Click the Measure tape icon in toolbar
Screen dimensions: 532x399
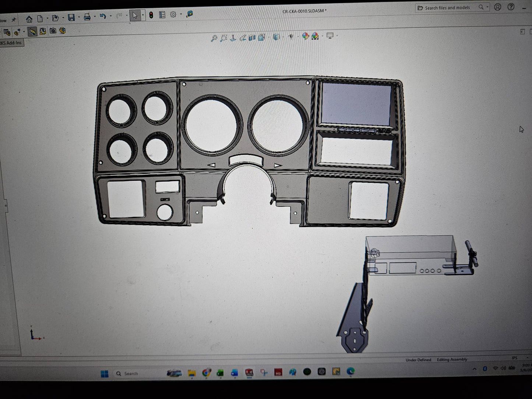[x=190, y=14]
